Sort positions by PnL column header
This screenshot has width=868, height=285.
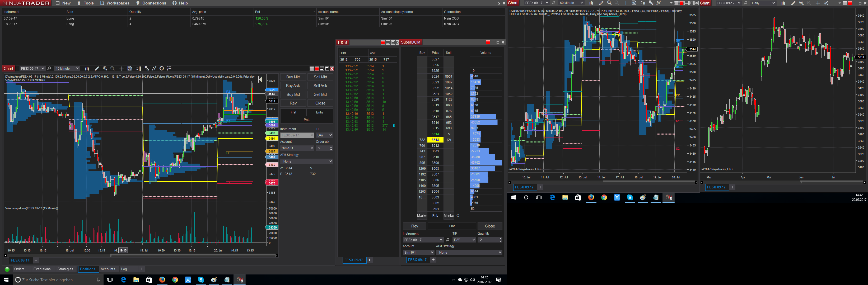284,12
